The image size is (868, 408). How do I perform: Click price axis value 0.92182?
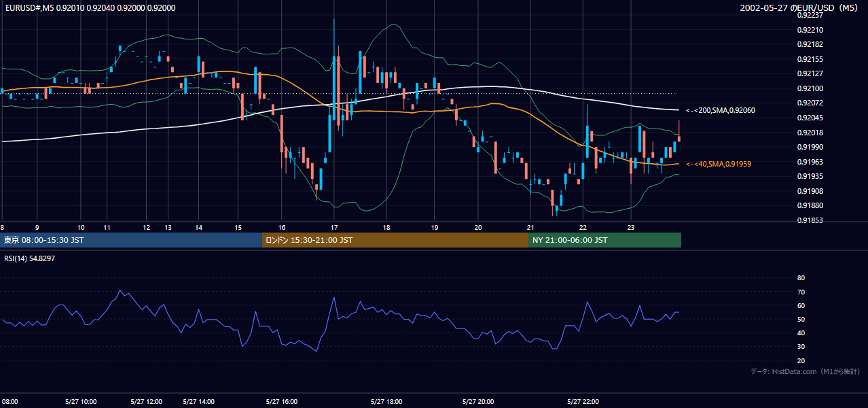pyautogui.click(x=810, y=44)
